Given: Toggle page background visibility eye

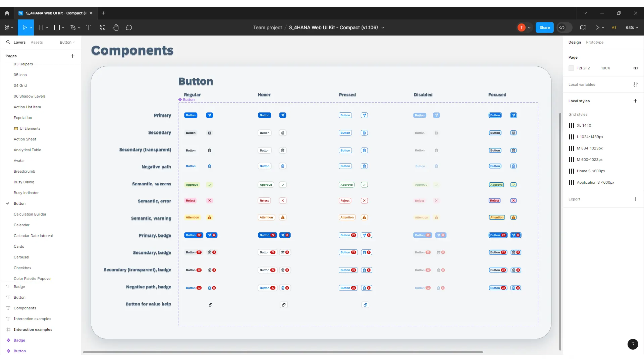Looking at the screenshot, I should [x=635, y=68].
